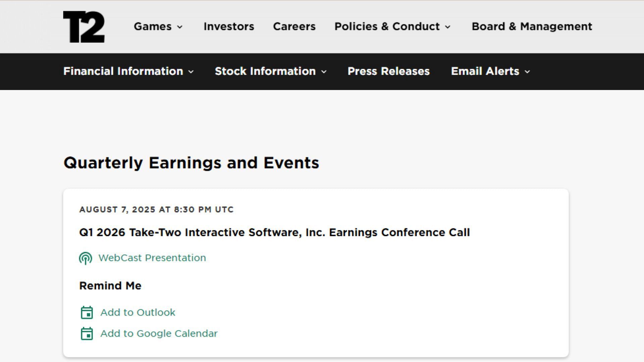
Task: Click the Quarterly Earnings and Events heading
Action: coord(191,163)
